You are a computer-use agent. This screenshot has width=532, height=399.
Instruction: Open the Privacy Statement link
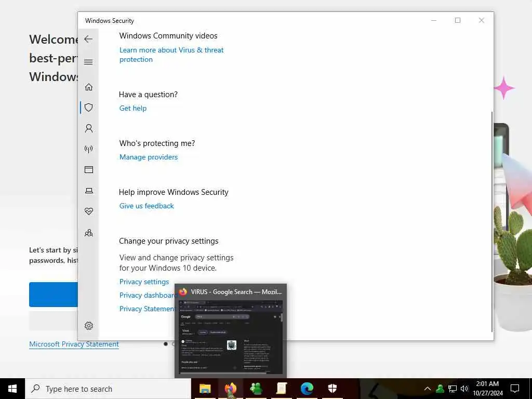click(147, 309)
